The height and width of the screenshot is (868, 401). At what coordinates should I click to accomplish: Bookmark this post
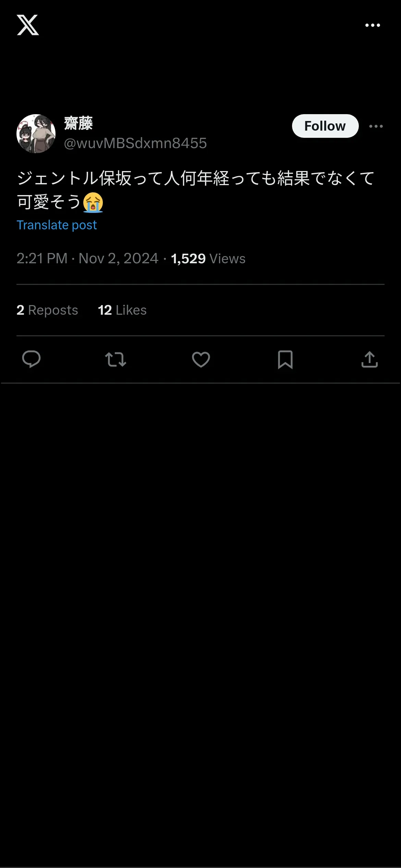tap(285, 360)
